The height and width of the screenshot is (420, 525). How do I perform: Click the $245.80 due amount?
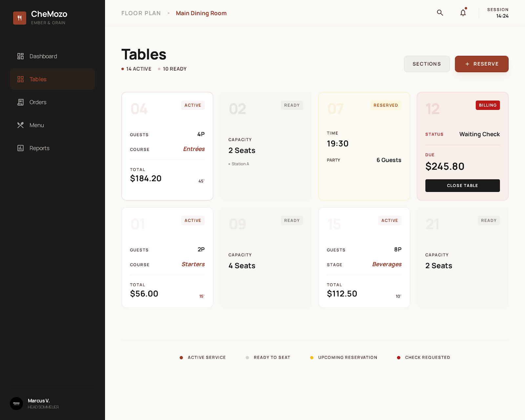[x=445, y=166]
